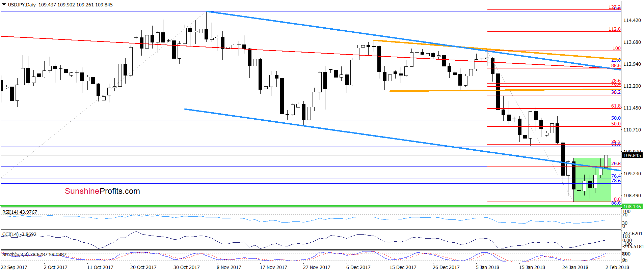Click the 27 Nov 2017 date label
This screenshot has height=272, width=644.
click(x=317, y=267)
